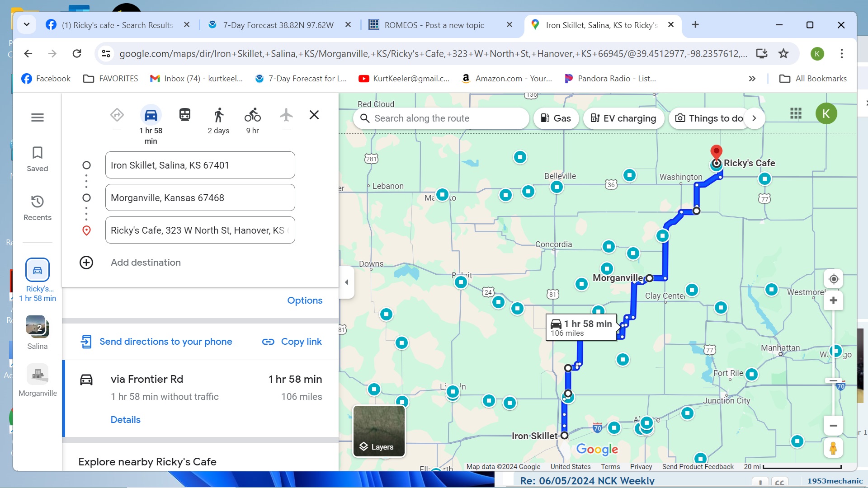Click the map zoom in plus button
This screenshot has height=488, width=868.
click(833, 301)
